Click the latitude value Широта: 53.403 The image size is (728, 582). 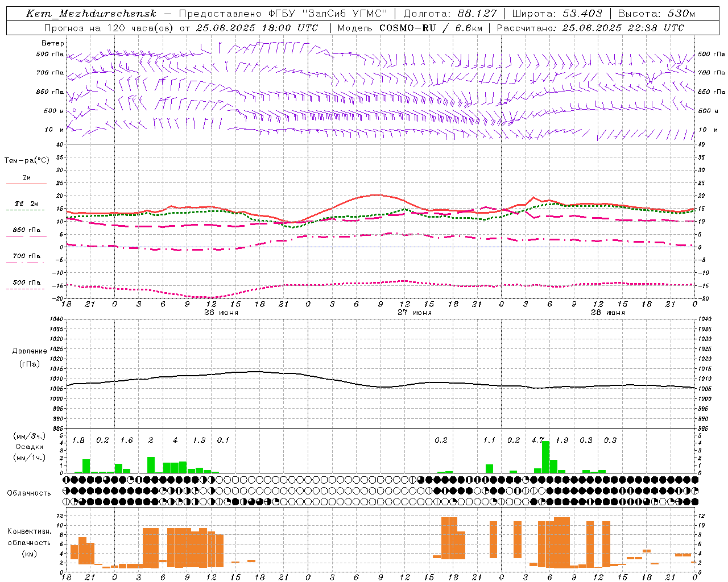pyautogui.click(x=557, y=14)
